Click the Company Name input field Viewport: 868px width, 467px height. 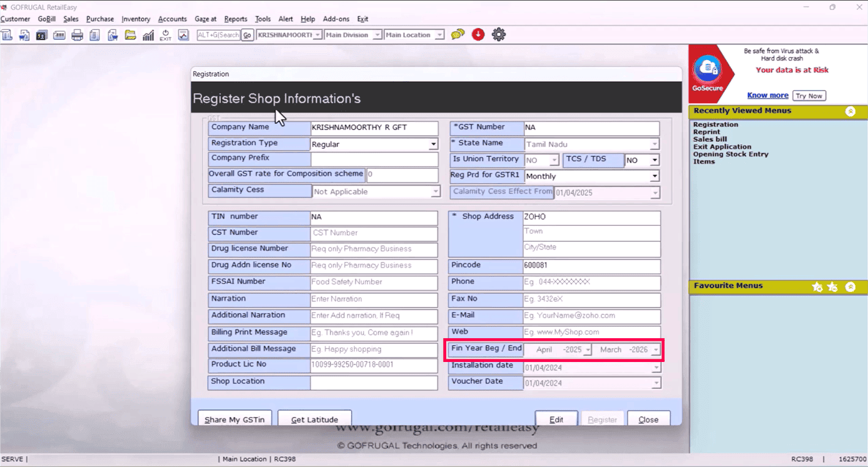(x=374, y=128)
